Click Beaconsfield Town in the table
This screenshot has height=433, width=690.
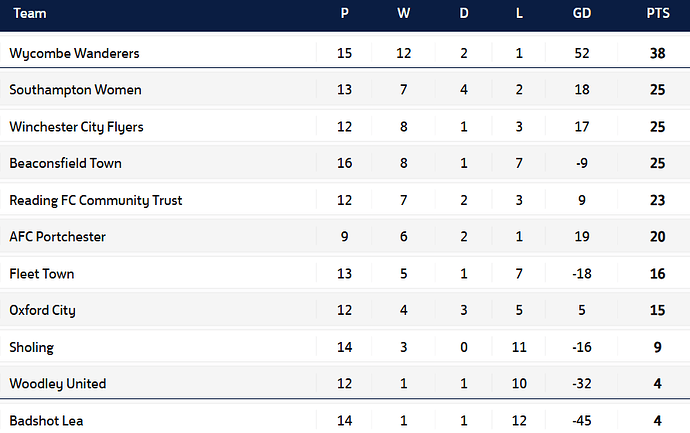pyautogui.click(x=65, y=163)
